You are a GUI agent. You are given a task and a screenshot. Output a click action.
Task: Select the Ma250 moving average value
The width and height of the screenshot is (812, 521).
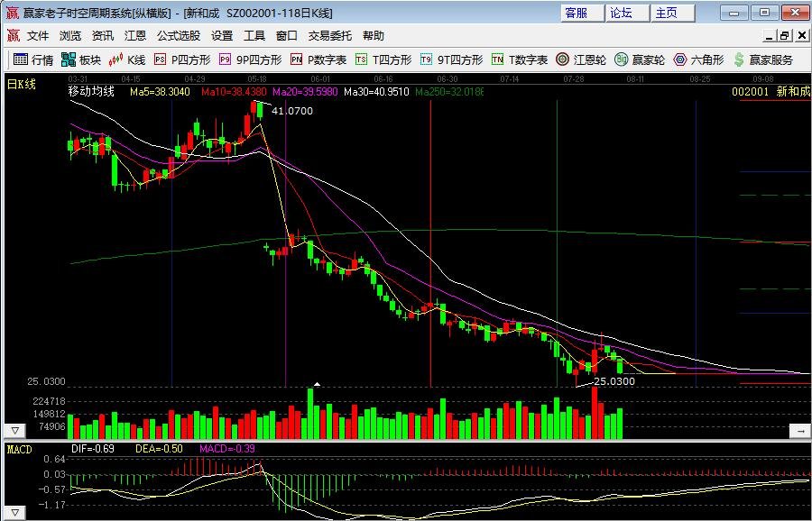coord(449,92)
